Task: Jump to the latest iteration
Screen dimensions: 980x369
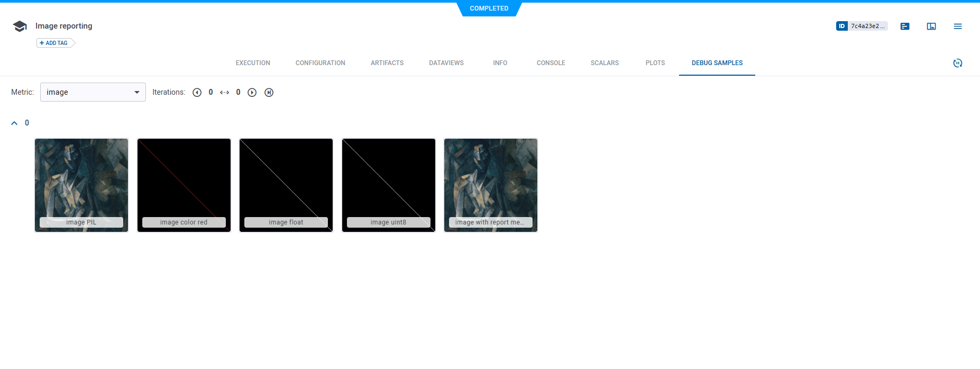Action: pos(269,93)
